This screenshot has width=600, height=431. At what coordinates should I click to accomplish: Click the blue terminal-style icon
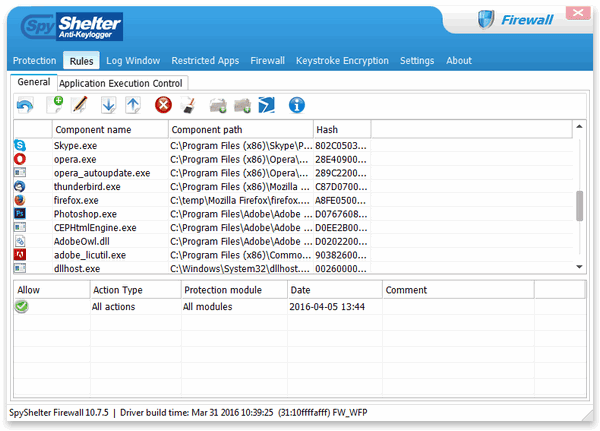tap(267, 105)
